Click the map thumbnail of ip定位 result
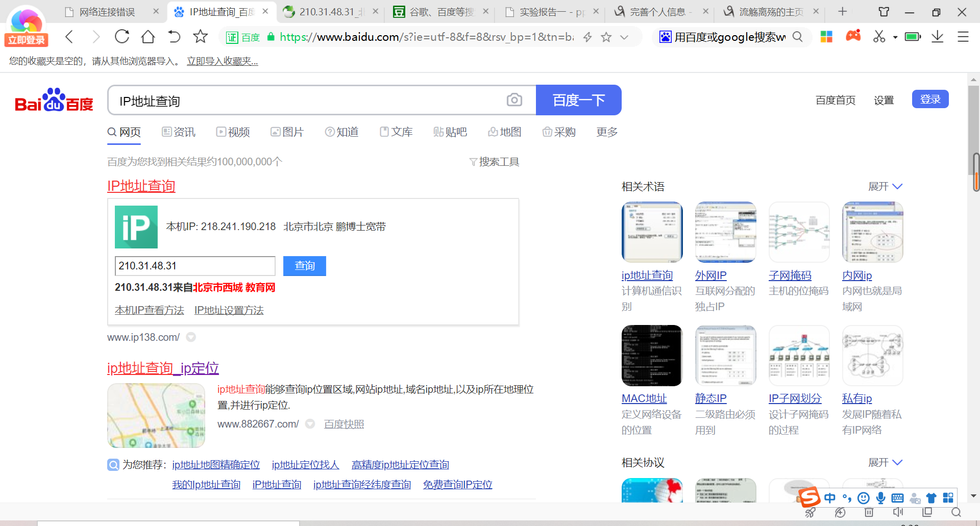Viewport: 980px width, 526px height. coord(156,415)
